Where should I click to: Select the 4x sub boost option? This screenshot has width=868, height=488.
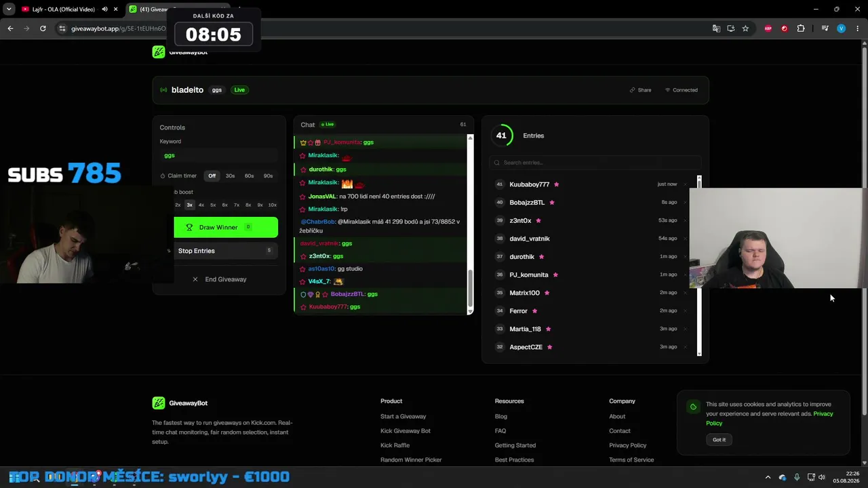tap(201, 205)
